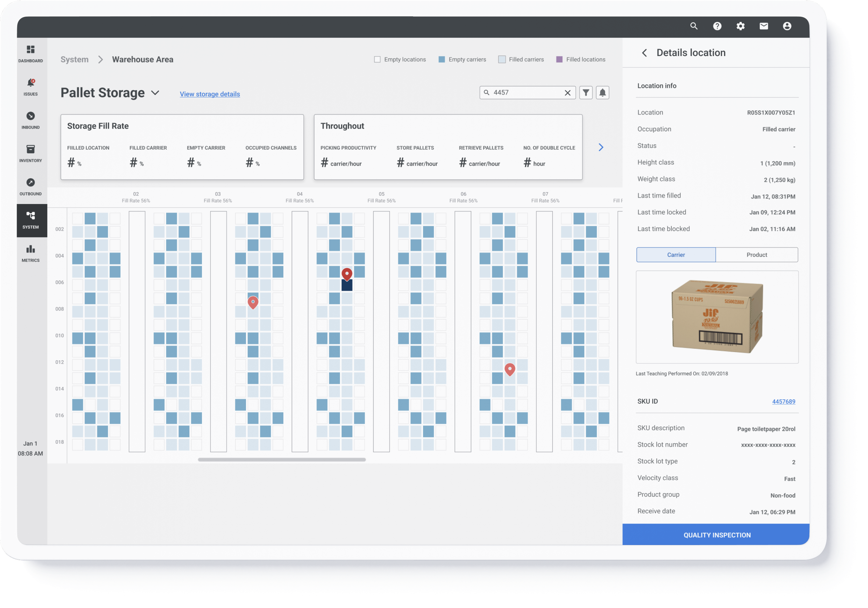The image size is (868, 608).
Task: Switch to the Product tab
Action: click(x=757, y=255)
